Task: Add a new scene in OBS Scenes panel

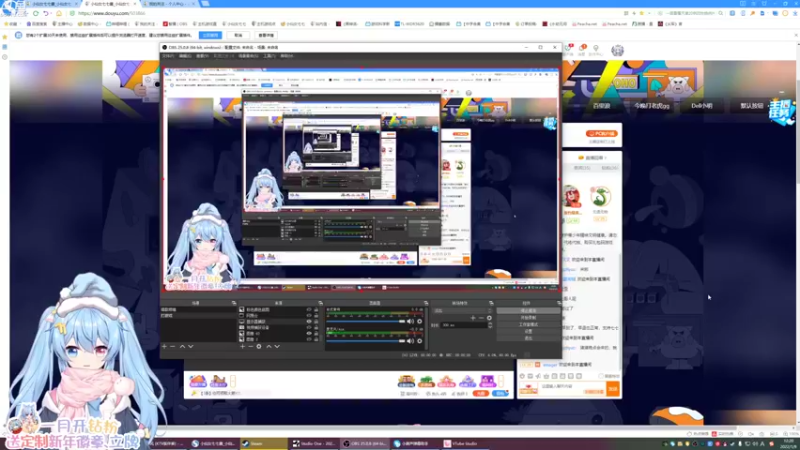Action: [x=164, y=346]
